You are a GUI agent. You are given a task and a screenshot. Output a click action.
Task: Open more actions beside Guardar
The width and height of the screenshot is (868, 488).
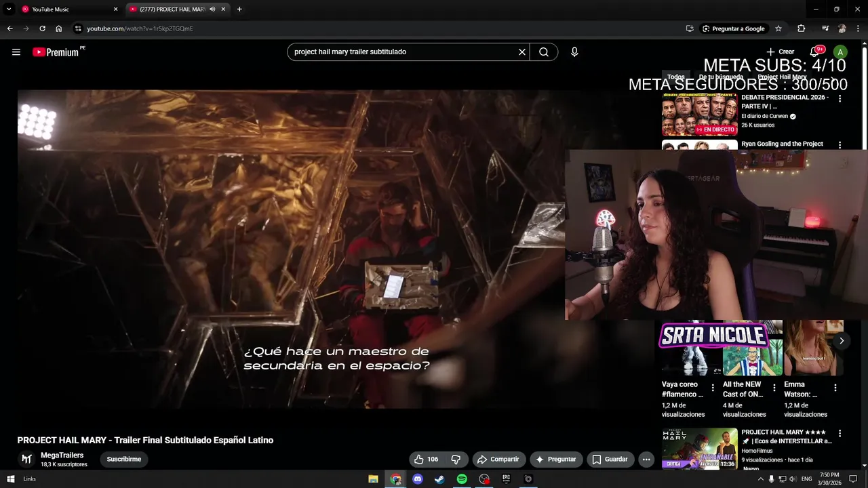click(646, 460)
